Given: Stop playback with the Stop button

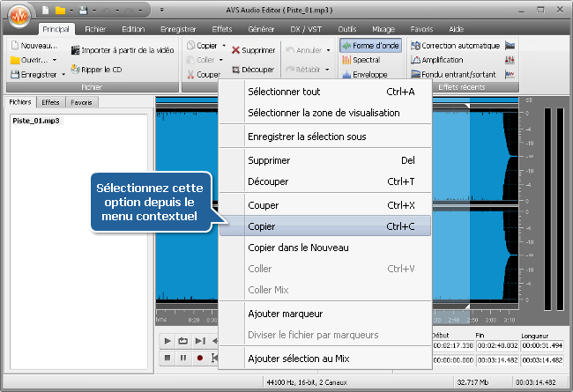Looking at the screenshot, I should point(167,358).
